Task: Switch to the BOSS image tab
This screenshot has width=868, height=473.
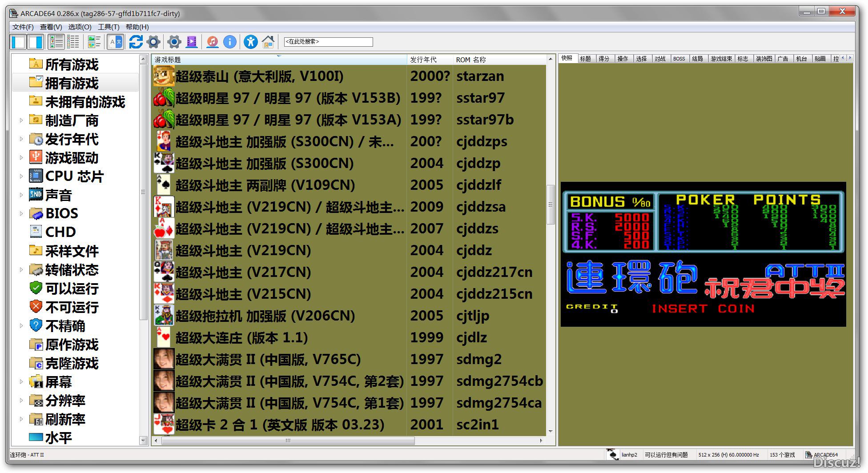Action: pyautogui.click(x=679, y=59)
